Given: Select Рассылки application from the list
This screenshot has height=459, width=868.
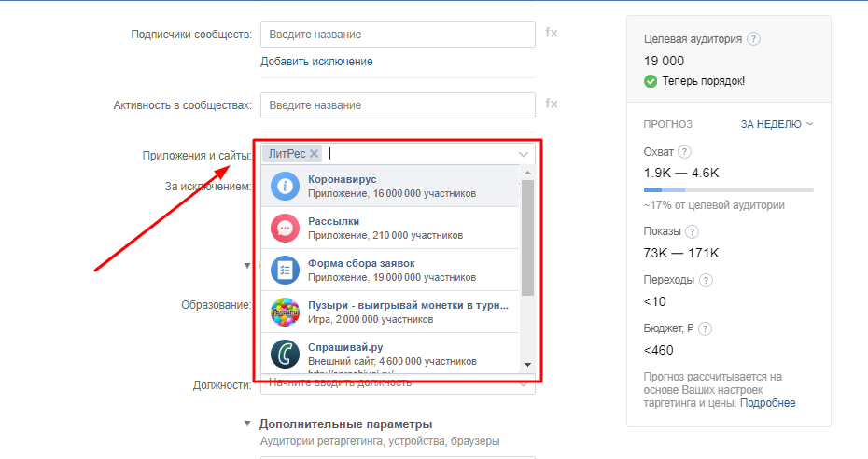Looking at the screenshot, I should (x=390, y=229).
